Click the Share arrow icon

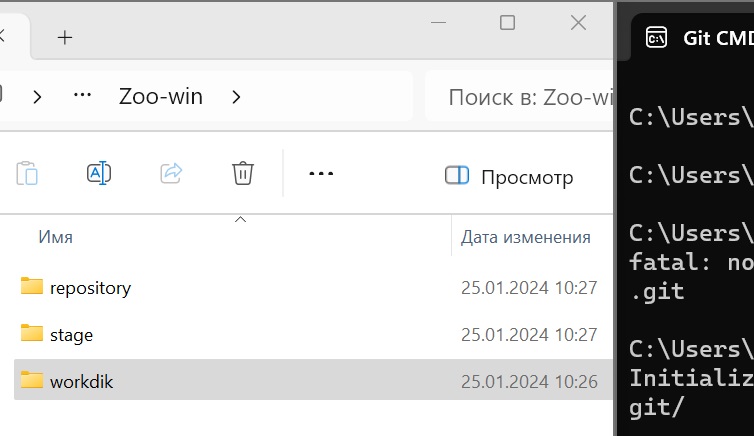click(x=171, y=173)
